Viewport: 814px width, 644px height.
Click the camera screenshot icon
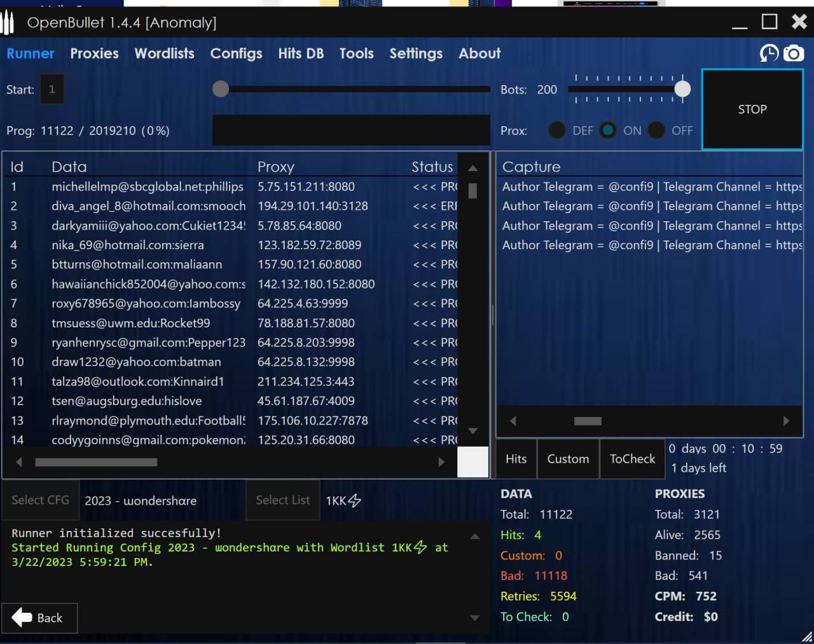(x=793, y=53)
